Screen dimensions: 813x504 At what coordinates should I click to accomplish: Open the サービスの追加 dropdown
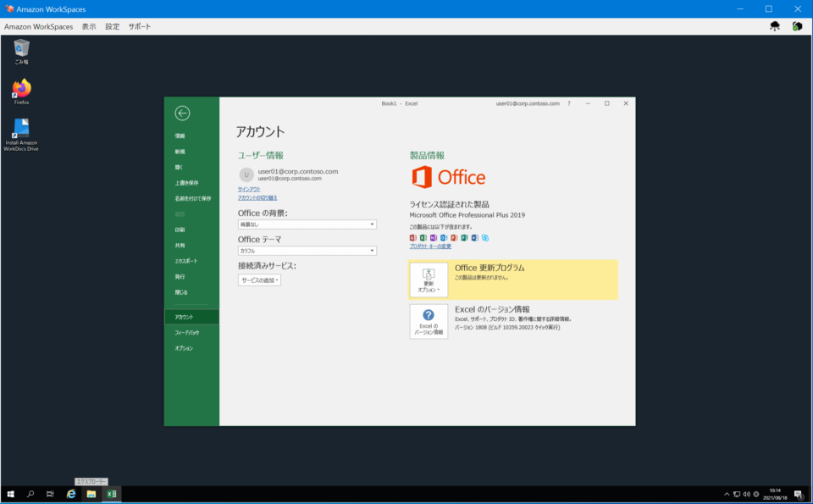coord(258,277)
